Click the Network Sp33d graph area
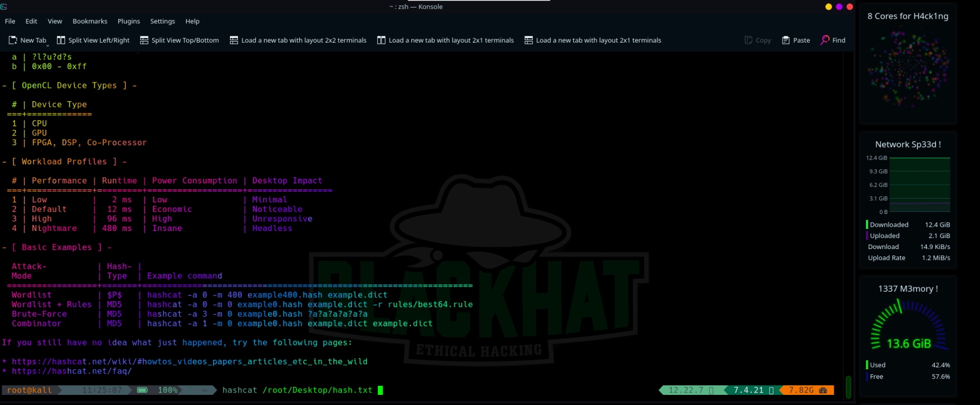The image size is (980, 405). click(919, 185)
